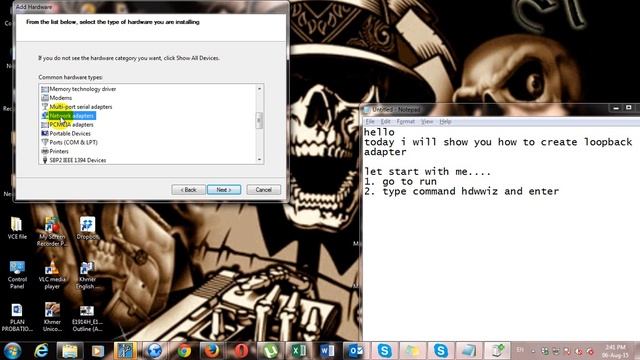
Task: Click the word 'hello' in Notepad
Action: (x=379, y=132)
